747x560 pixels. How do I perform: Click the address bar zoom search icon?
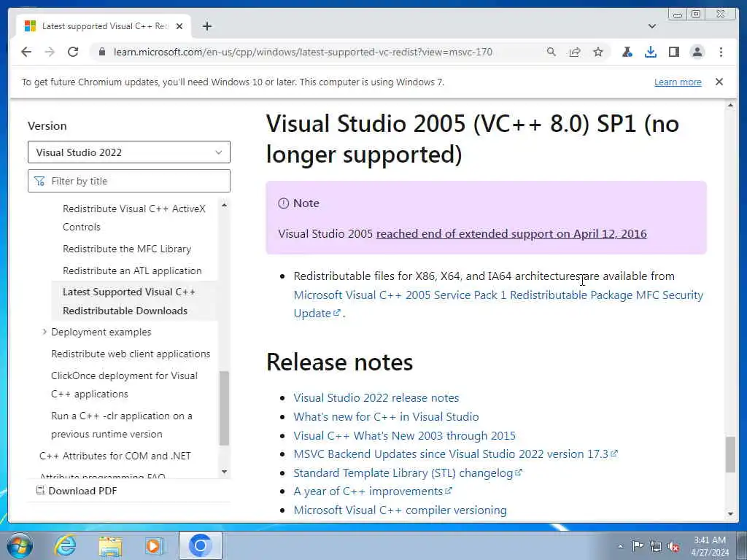(x=551, y=52)
